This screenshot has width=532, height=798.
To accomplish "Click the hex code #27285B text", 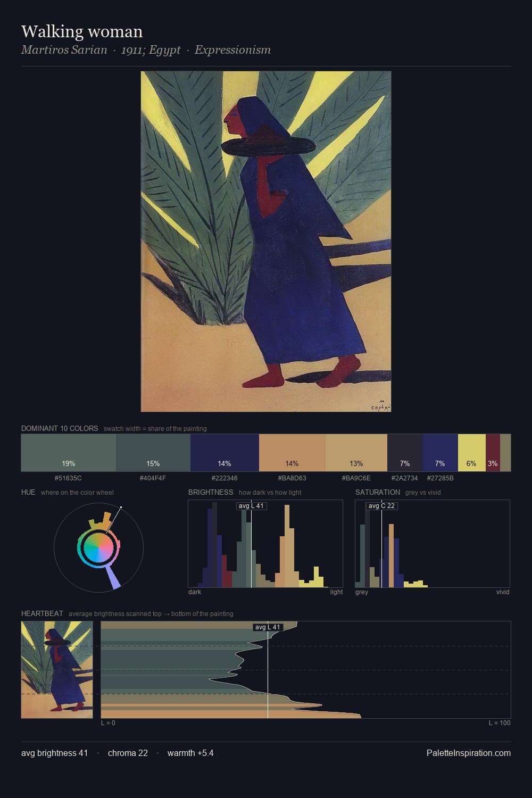I will [440, 478].
